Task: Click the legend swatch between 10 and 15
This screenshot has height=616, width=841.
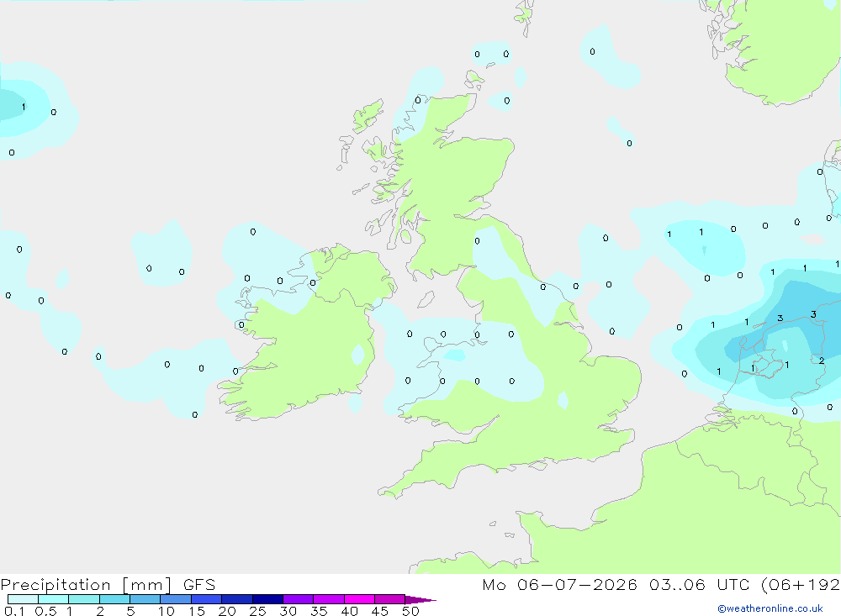Action: coord(176,599)
